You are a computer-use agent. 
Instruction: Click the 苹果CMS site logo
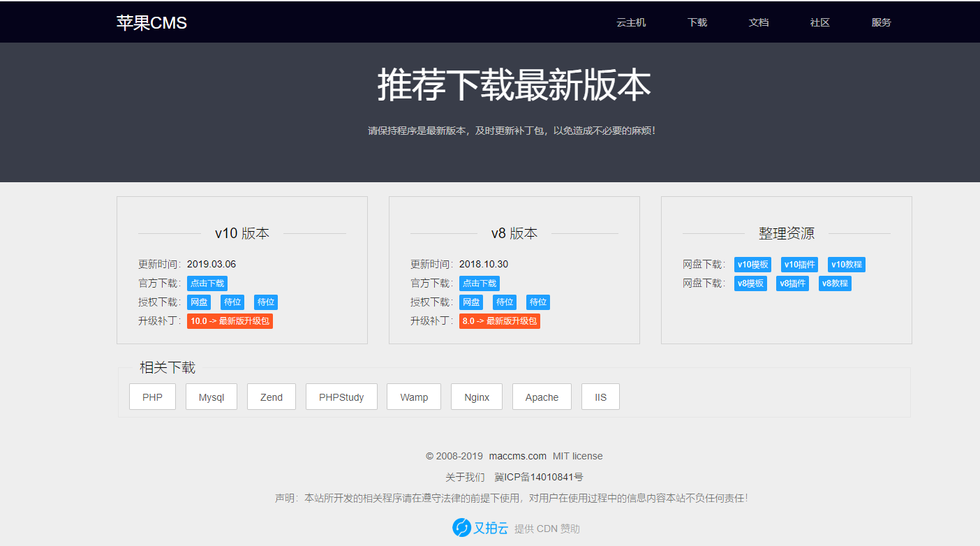[151, 22]
